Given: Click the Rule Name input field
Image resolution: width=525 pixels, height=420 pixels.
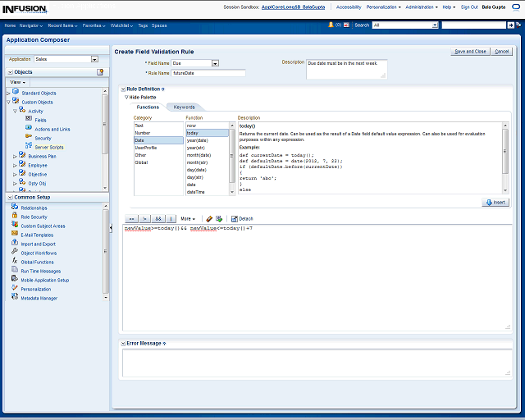Looking at the screenshot, I should [x=208, y=73].
